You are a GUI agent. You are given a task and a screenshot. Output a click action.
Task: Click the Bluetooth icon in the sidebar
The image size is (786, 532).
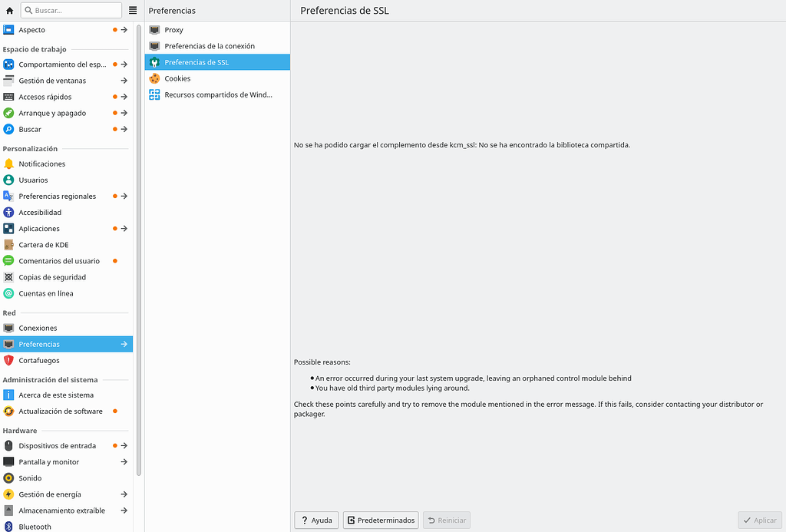point(8,527)
